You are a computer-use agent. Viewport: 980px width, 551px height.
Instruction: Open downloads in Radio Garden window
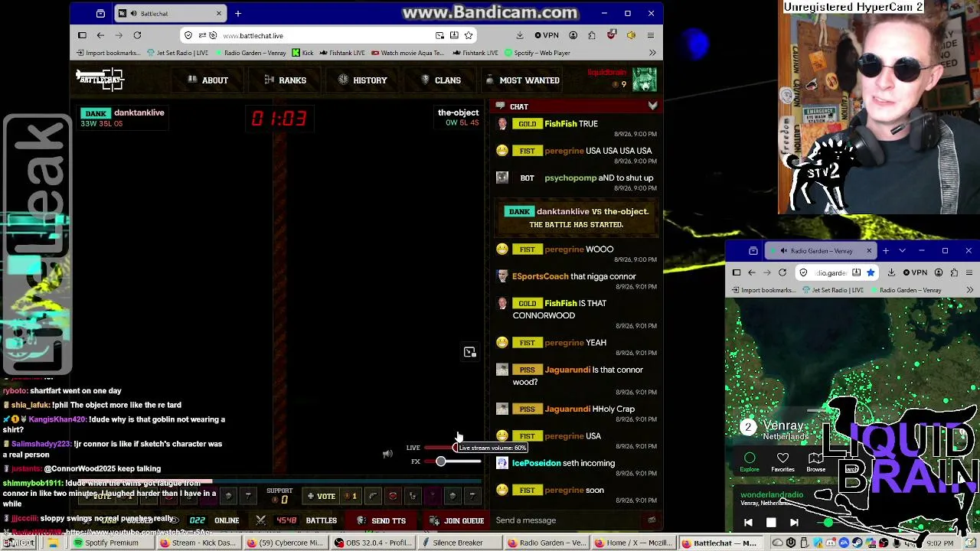point(891,272)
